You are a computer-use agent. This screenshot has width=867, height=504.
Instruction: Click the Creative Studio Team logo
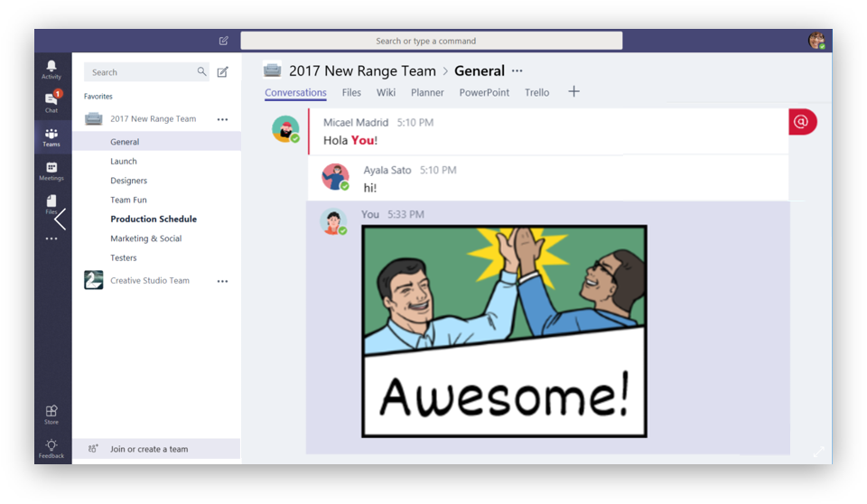coord(93,280)
